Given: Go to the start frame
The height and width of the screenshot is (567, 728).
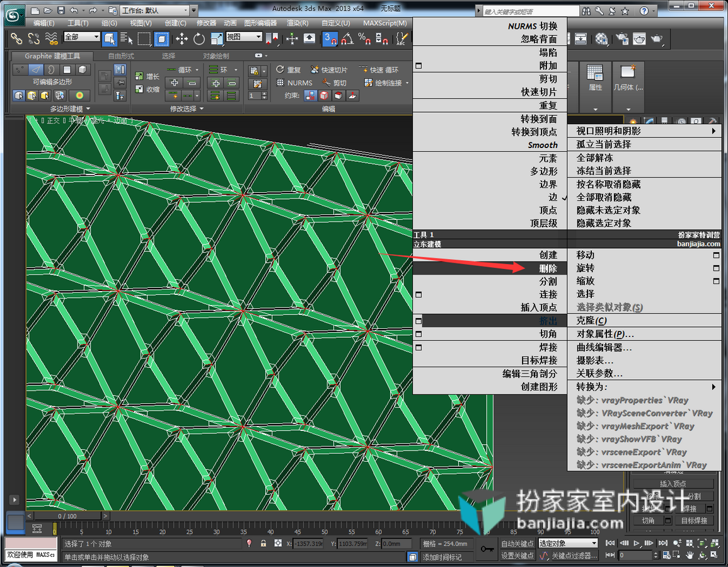Looking at the screenshot, I should coord(611,543).
